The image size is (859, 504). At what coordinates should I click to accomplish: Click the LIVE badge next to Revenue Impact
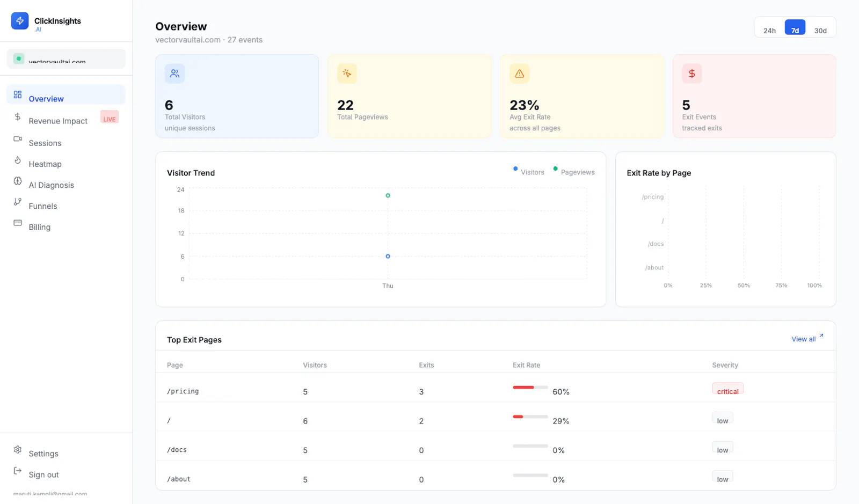[110, 117]
